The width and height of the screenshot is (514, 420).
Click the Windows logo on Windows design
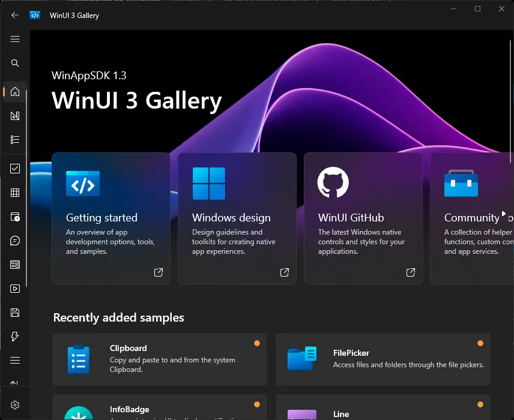coord(209,184)
